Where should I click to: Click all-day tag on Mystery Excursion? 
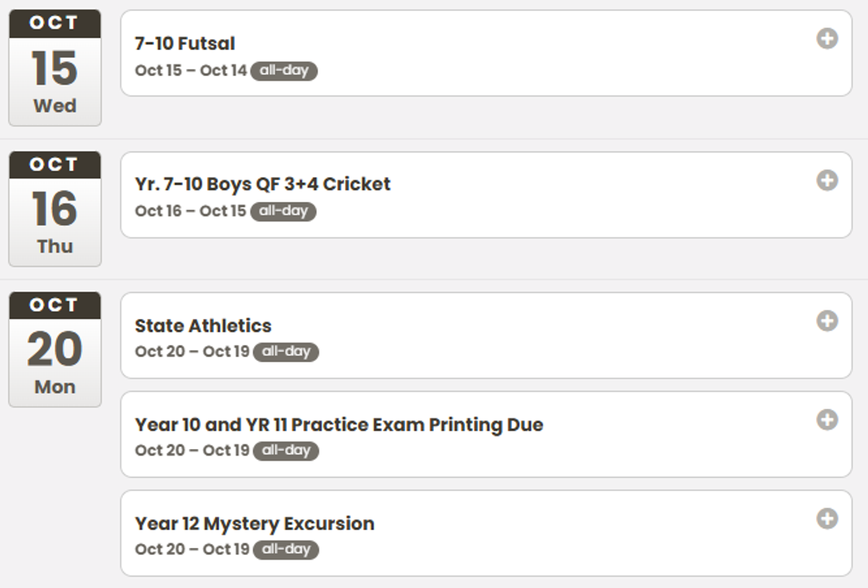point(286,550)
